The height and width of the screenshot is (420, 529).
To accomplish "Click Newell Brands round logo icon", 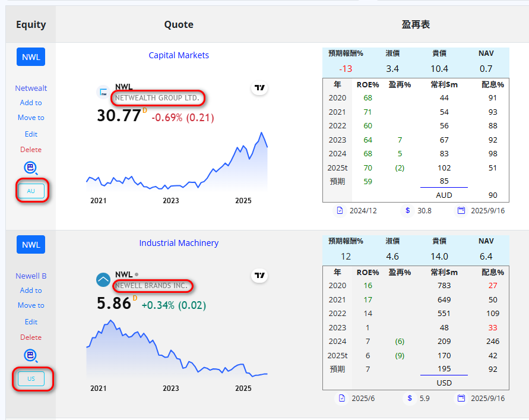I will pos(103,280).
